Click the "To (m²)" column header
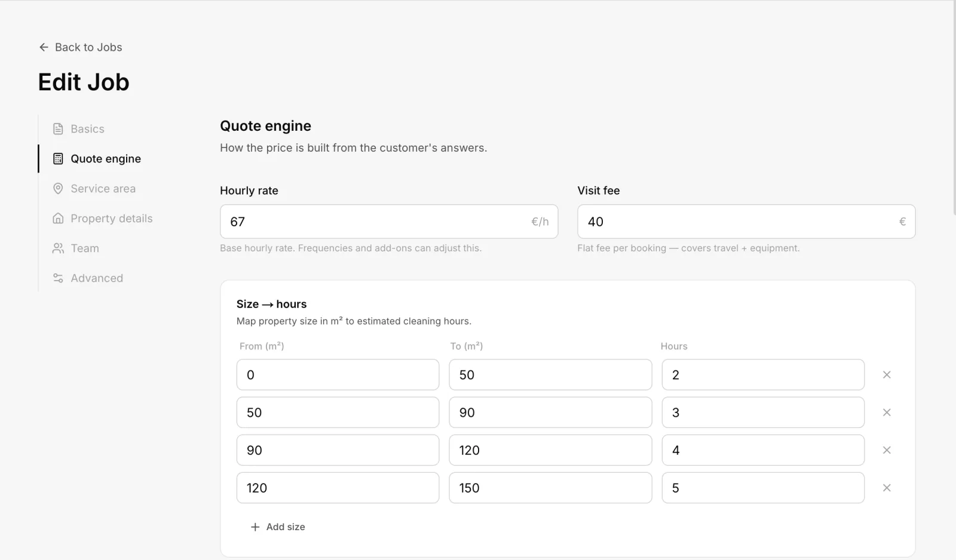This screenshot has width=956, height=560. pyautogui.click(x=467, y=346)
